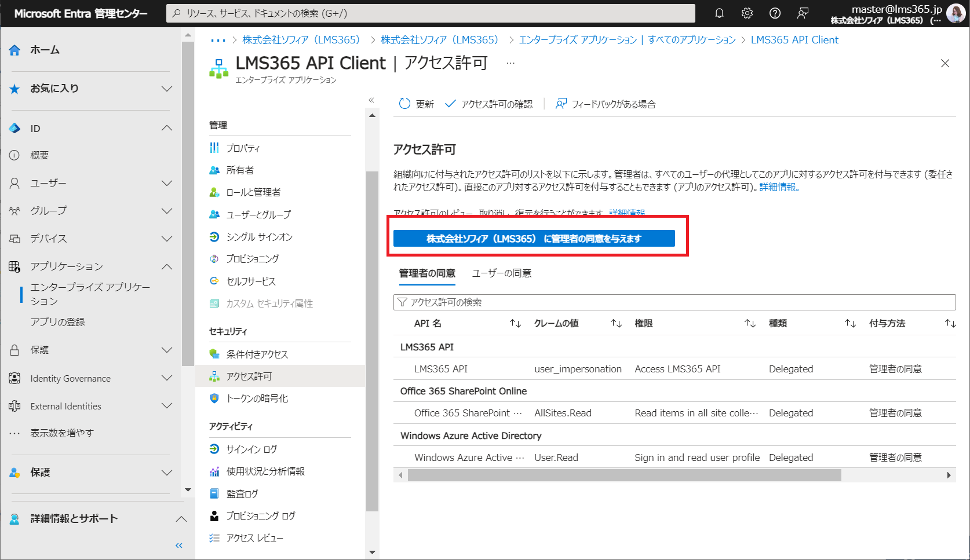
Task: Open LMS365 API Client breadcrumb link
Action: (794, 40)
